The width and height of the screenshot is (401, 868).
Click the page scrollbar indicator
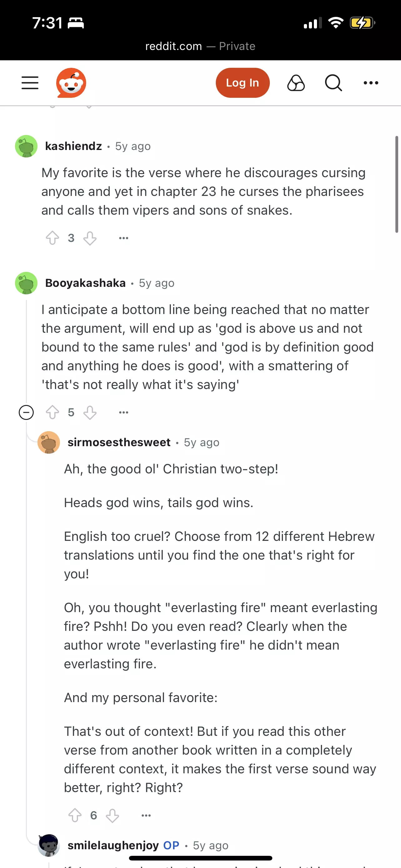397,184
